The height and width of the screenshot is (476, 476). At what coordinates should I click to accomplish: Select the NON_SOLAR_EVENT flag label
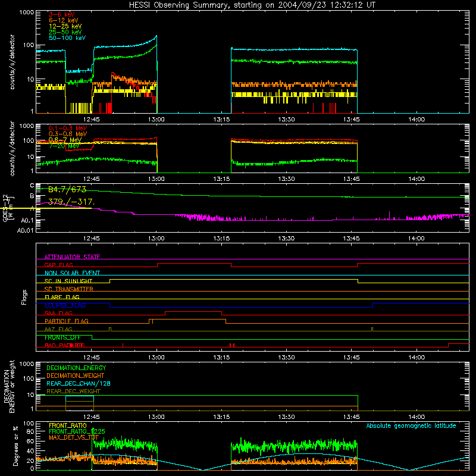[72, 273]
